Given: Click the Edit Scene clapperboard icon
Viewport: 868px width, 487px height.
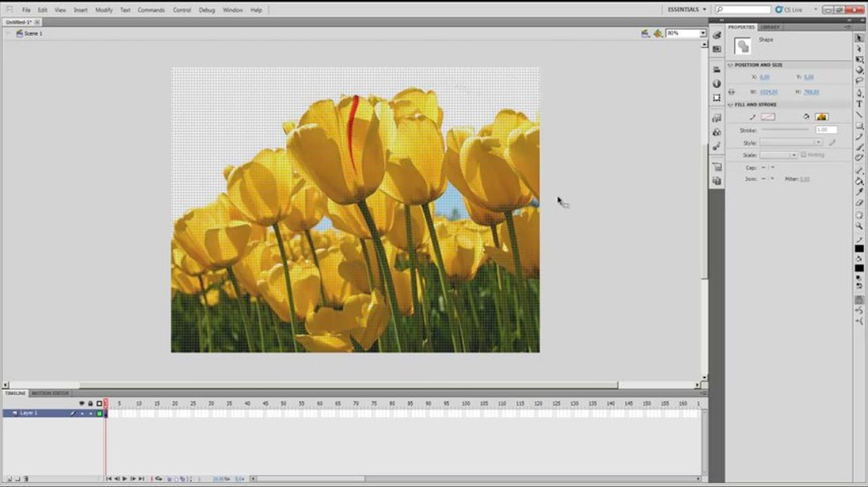Looking at the screenshot, I should (645, 33).
